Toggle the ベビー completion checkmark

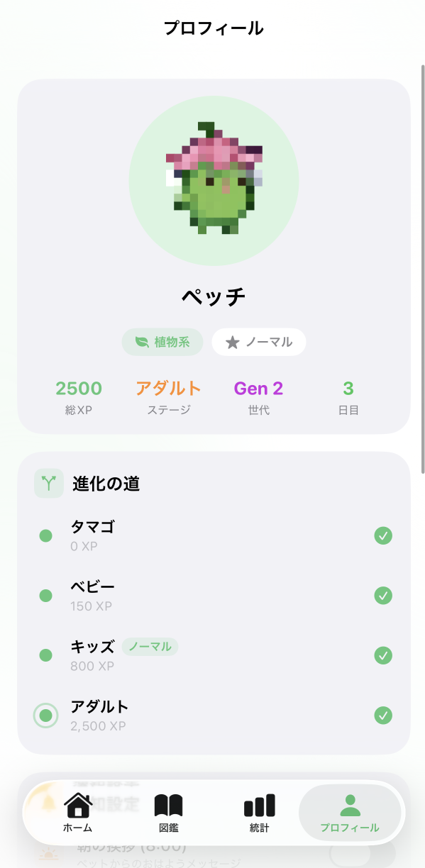(x=382, y=596)
